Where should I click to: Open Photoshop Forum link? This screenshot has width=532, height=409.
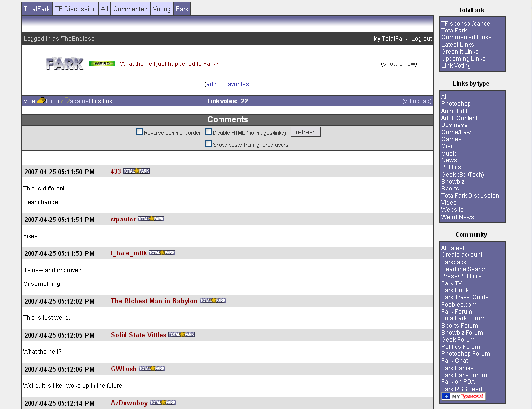coord(466,354)
